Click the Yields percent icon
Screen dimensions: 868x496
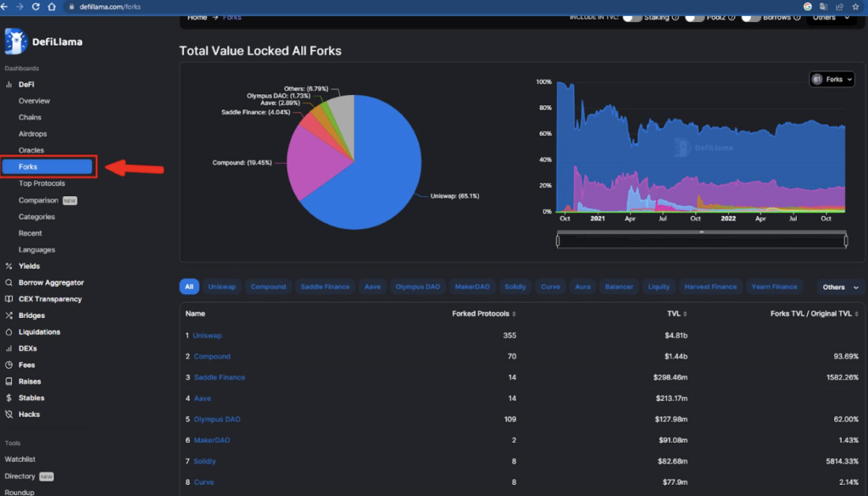(x=8, y=266)
